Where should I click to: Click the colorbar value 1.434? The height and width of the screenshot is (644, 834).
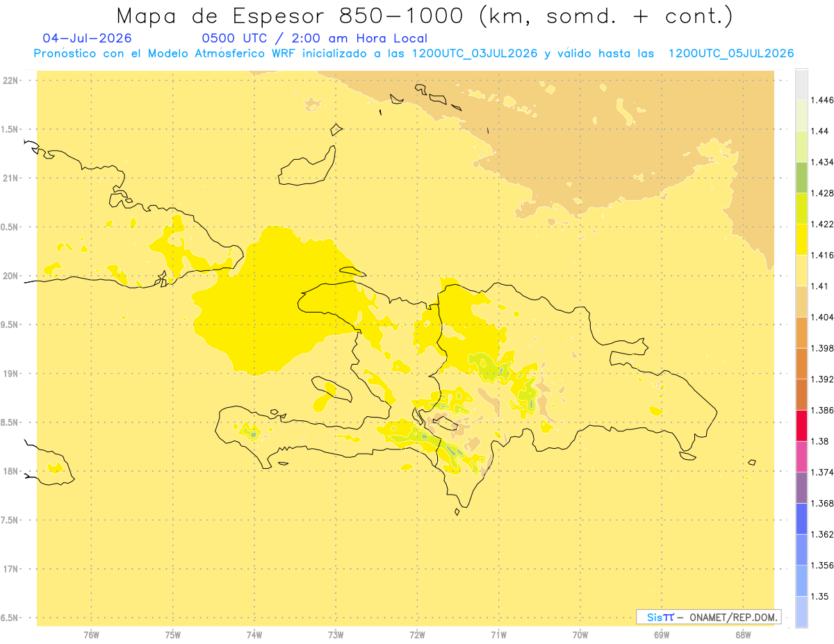[x=822, y=163]
